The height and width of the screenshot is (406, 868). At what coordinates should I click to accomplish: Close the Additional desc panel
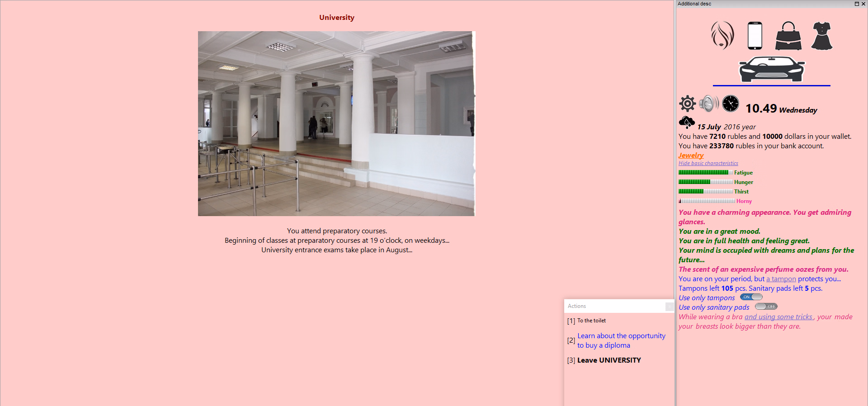pyautogui.click(x=863, y=4)
